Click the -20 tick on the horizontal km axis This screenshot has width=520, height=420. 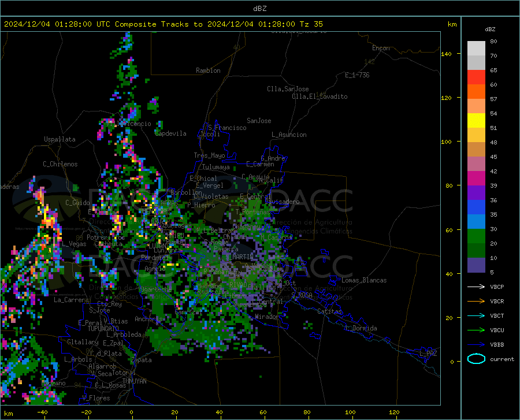point(86,412)
